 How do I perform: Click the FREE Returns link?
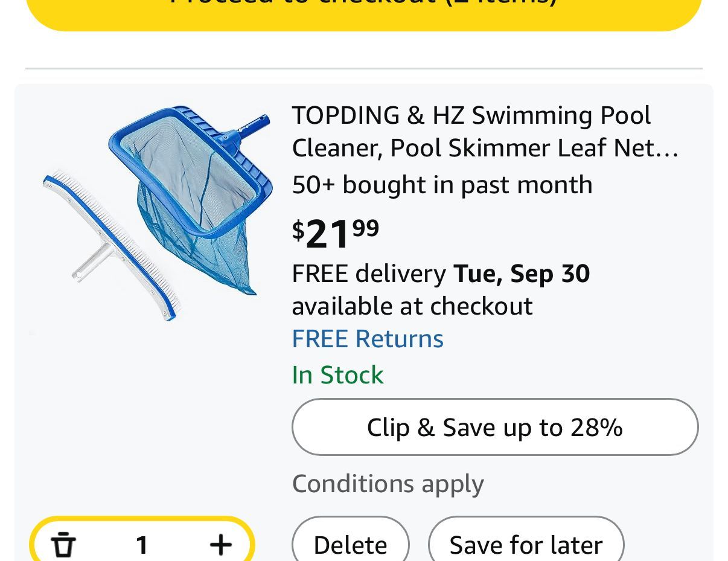(368, 339)
